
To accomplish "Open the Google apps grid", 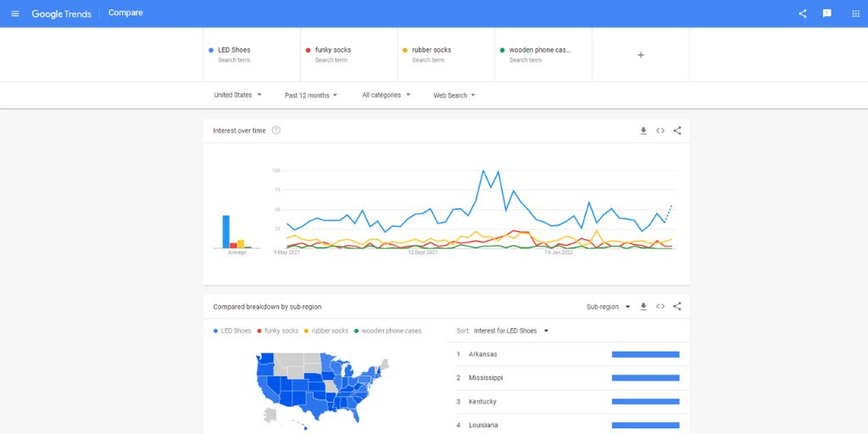I will click(855, 14).
